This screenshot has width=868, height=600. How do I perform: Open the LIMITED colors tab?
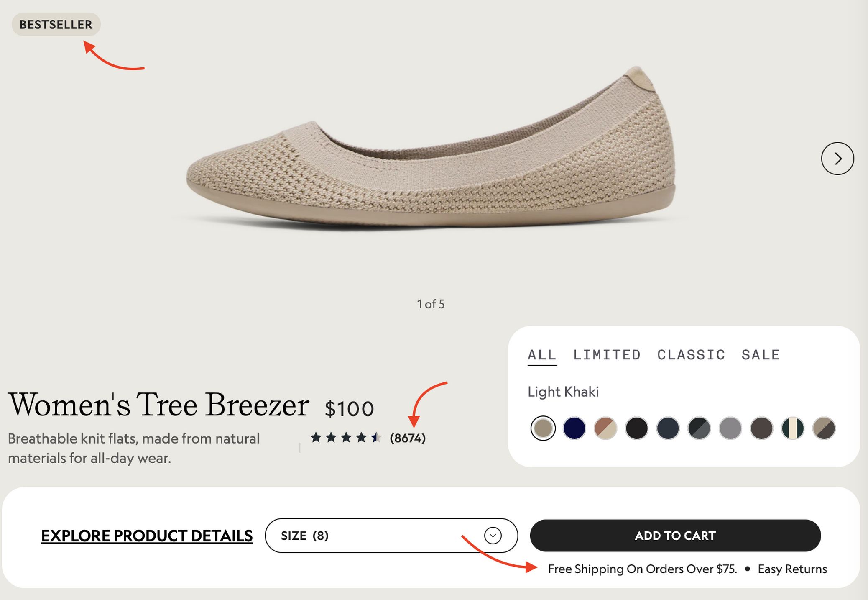[607, 355]
